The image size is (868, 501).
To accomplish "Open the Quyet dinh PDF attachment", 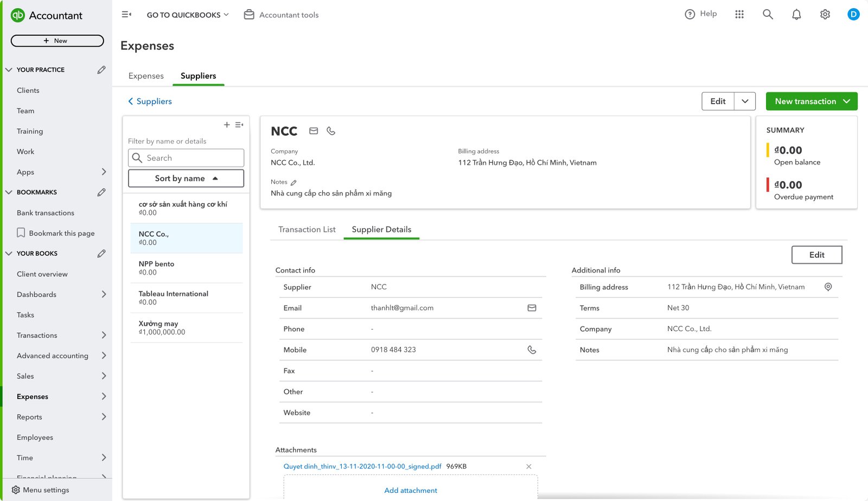I will (362, 466).
